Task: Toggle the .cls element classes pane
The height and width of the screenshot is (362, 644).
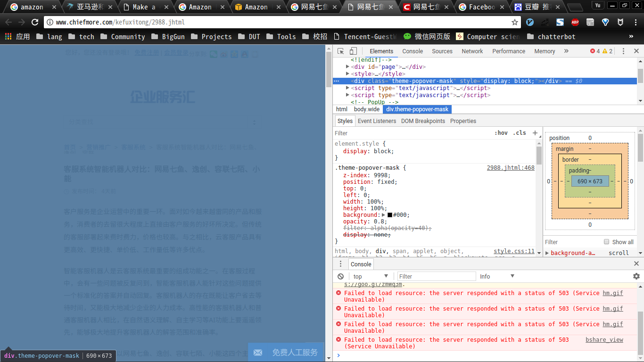Action: [x=520, y=133]
